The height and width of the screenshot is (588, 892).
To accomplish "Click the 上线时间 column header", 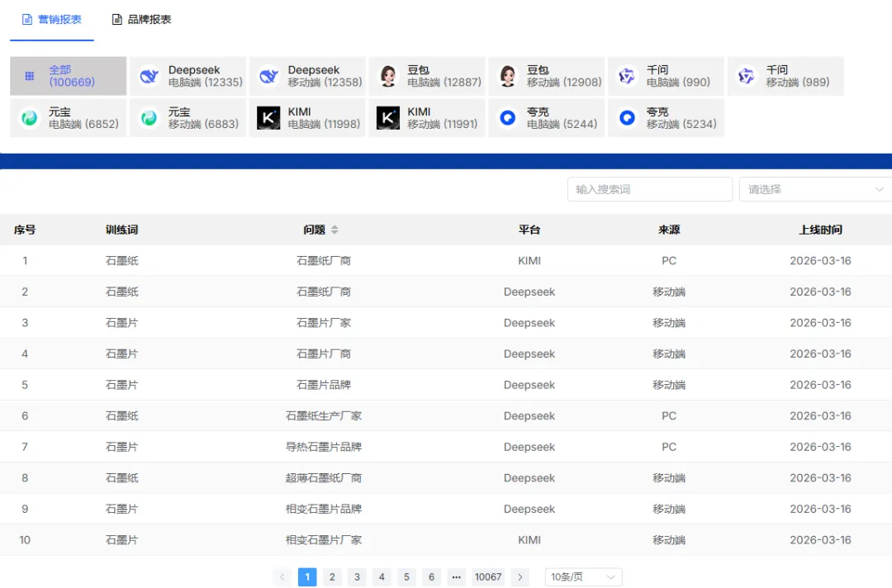I will [820, 230].
